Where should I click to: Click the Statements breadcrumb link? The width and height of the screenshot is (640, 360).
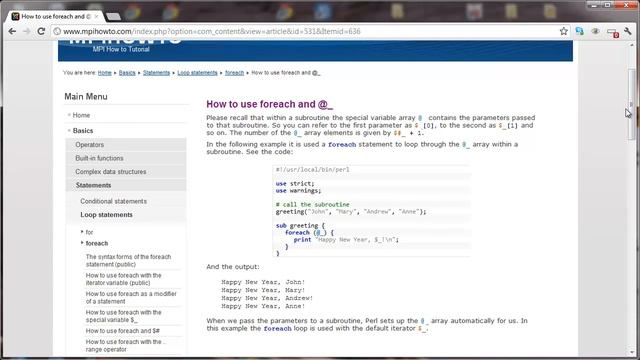click(x=156, y=73)
